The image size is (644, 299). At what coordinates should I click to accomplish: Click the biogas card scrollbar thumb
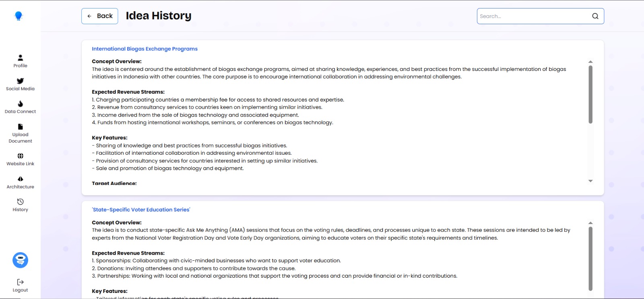pos(590,94)
